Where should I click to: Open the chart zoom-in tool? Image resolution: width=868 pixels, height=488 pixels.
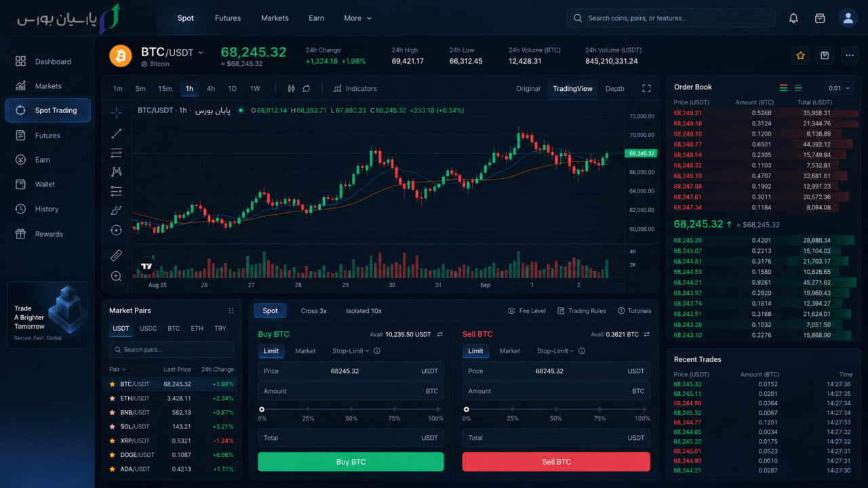[116, 276]
